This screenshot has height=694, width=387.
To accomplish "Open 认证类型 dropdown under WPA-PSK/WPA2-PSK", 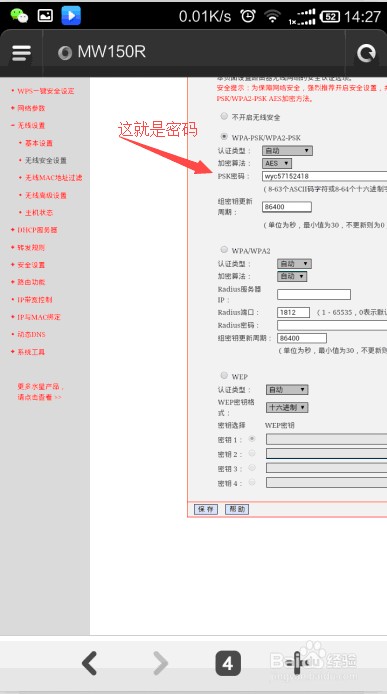I will click(287, 150).
